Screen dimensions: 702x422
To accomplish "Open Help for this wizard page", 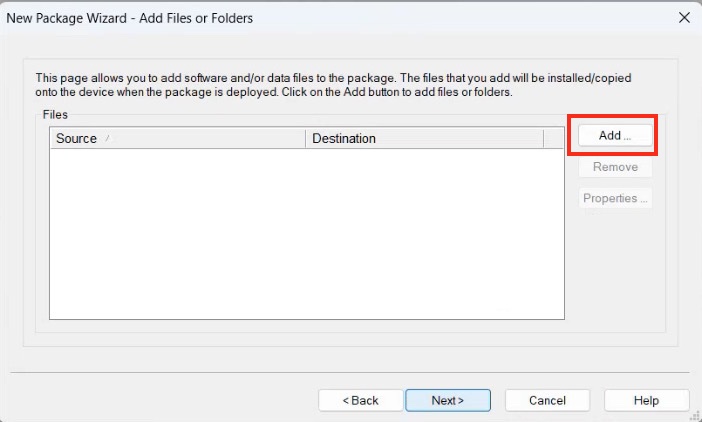I will 646,400.
